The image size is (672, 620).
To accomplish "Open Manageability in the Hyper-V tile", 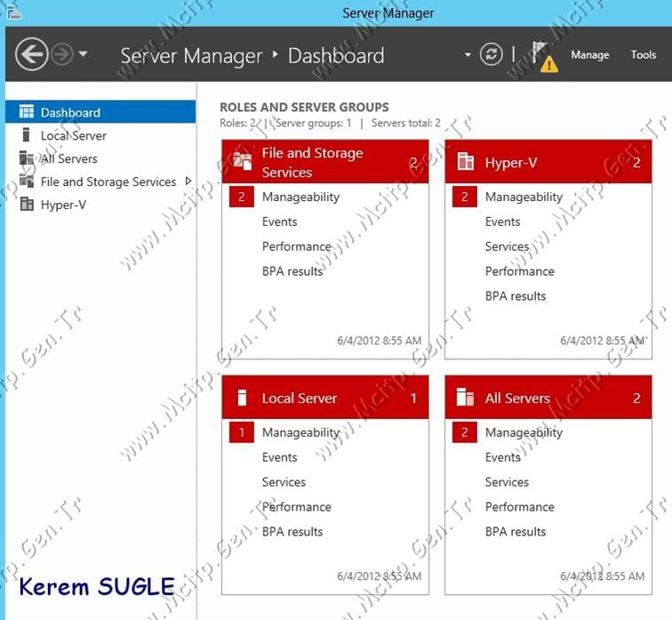I will coord(524,197).
